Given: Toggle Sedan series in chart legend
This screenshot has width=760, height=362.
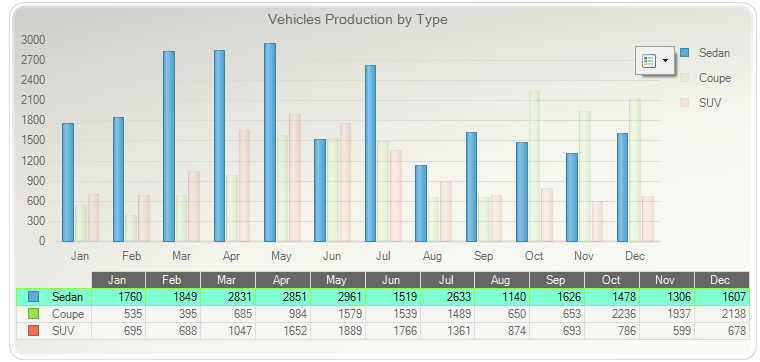Looking at the screenshot, I should click(705, 53).
